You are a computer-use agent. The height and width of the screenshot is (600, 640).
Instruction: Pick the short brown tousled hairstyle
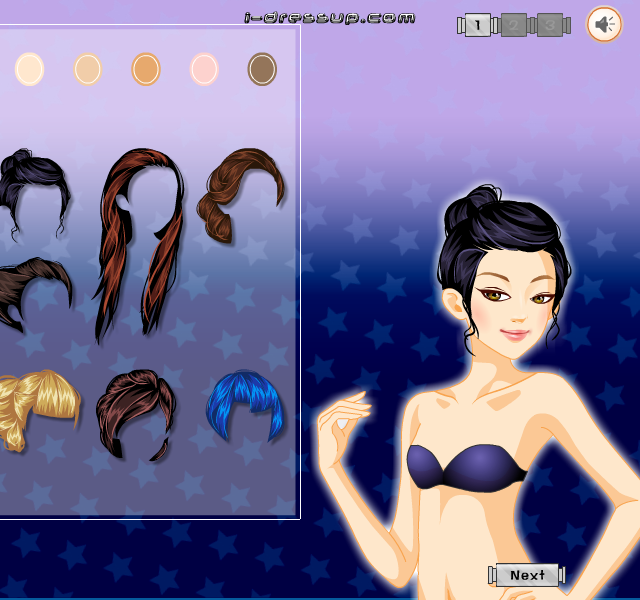click(136, 414)
